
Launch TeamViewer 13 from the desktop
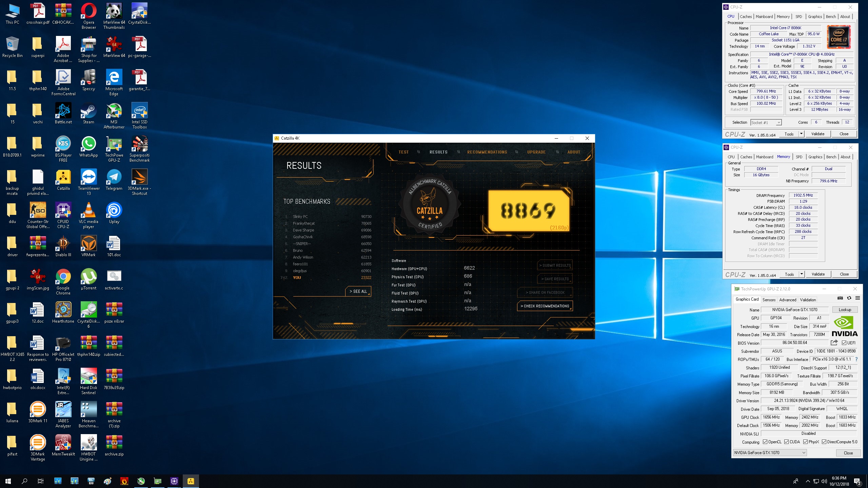point(88,182)
